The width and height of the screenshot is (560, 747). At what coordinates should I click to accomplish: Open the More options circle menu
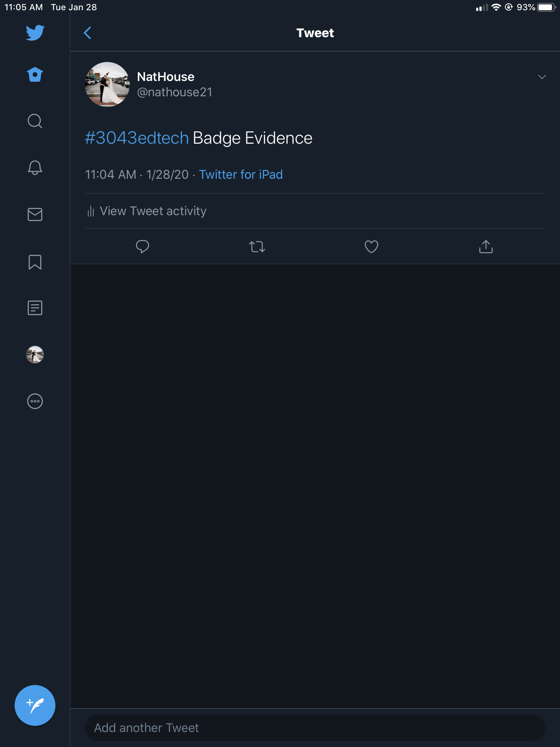35,401
